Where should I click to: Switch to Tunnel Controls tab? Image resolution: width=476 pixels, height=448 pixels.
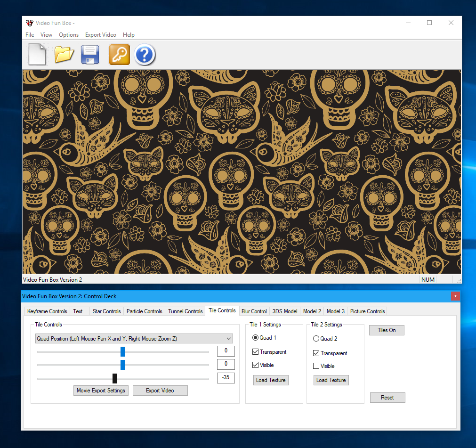pos(185,311)
